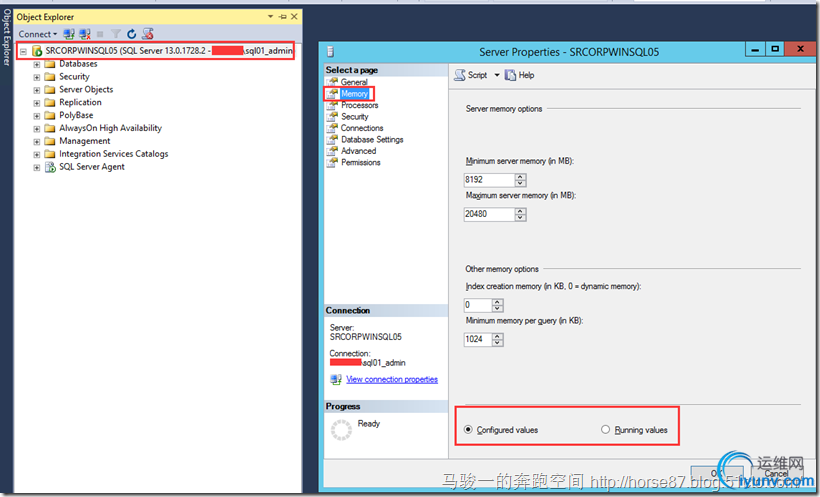Decrease Minimum memory per query value
The width and height of the screenshot is (820, 497).
498,343
